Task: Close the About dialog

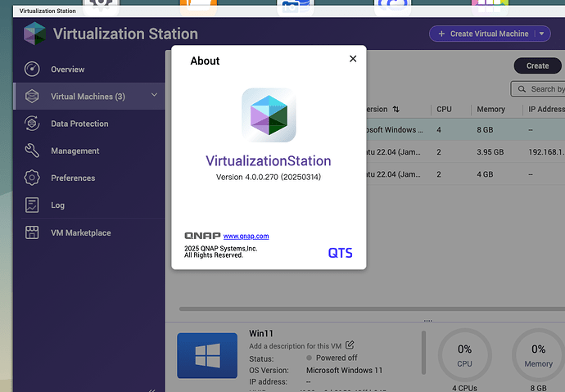Action: click(x=353, y=59)
